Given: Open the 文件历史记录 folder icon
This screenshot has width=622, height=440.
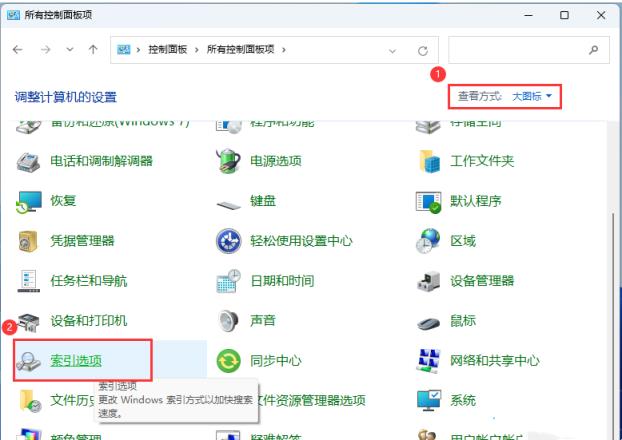Looking at the screenshot, I should pyautogui.click(x=30, y=401).
